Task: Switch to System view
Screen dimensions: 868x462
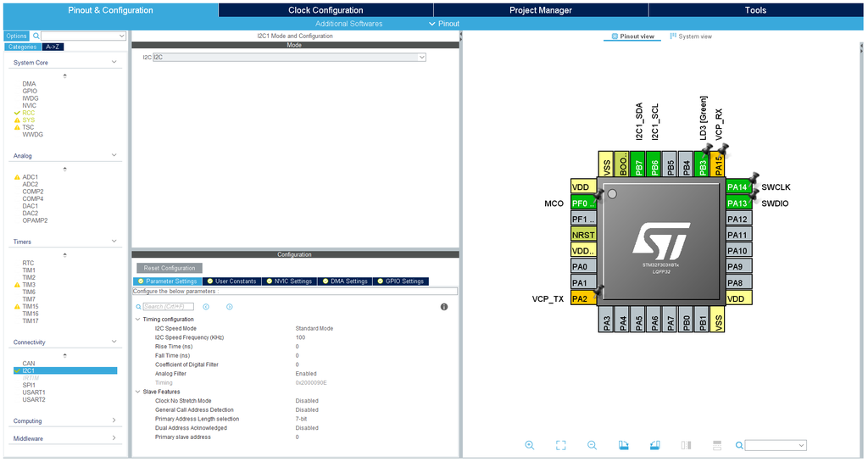Action: point(691,36)
